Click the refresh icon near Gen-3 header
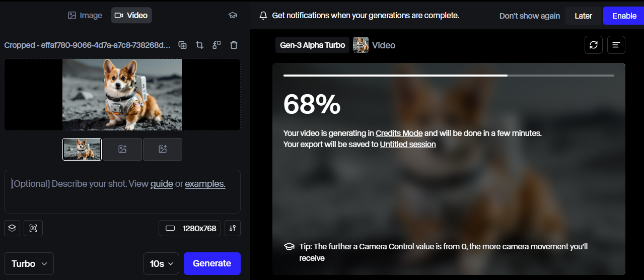Image resolution: width=644 pixels, height=280 pixels. (594, 45)
